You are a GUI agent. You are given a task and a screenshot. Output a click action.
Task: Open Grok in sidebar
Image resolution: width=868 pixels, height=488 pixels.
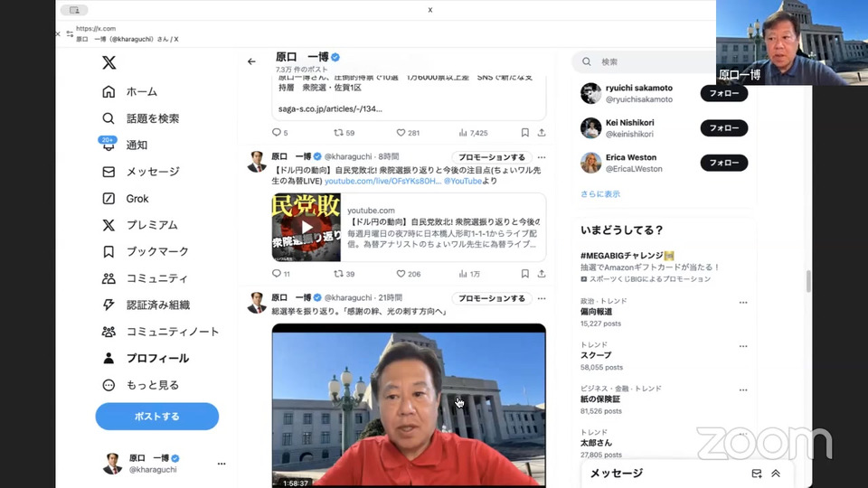click(125, 198)
